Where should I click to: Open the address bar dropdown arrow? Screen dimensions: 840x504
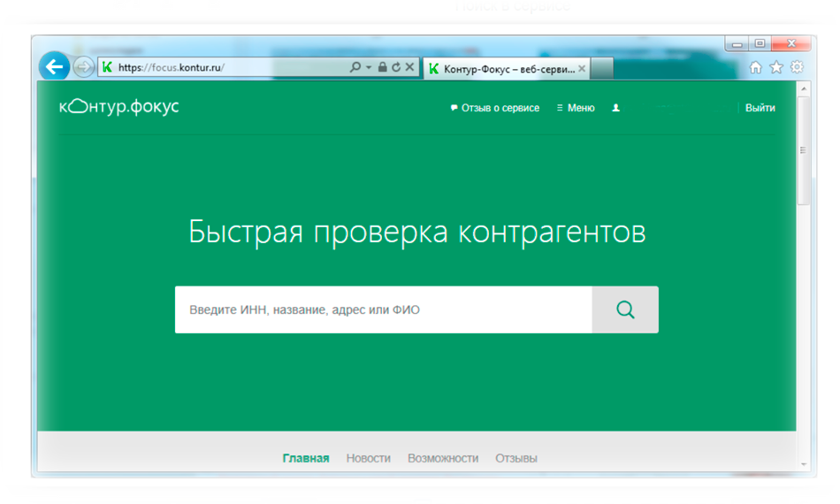(x=369, y=67)
